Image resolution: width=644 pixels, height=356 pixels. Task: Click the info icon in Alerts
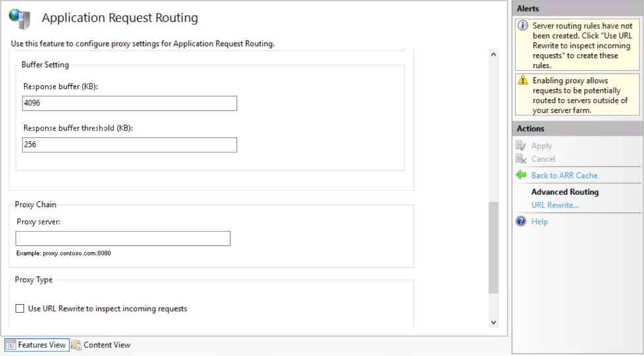click(x=523, y=26)
